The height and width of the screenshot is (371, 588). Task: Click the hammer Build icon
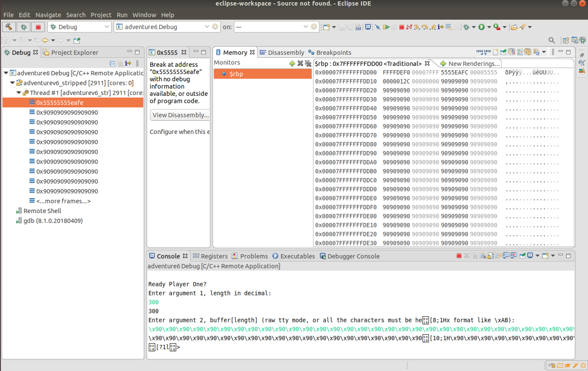[x=9, y=27]
